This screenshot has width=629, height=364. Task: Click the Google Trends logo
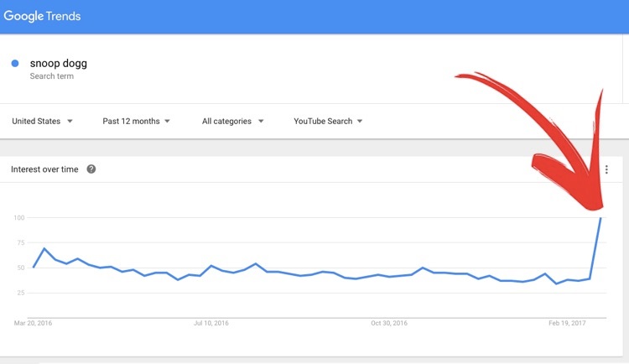(x=43, y=16)
